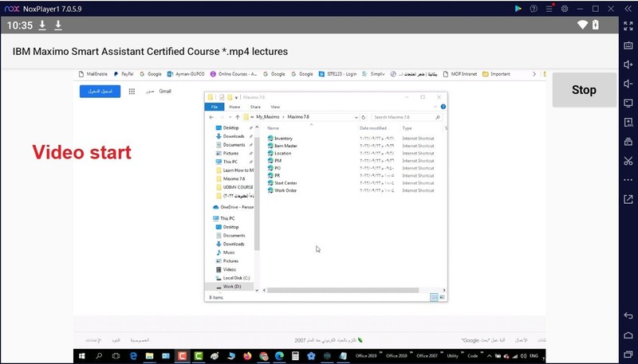Open NoxPlayer hamburger menu

point(549,9)
